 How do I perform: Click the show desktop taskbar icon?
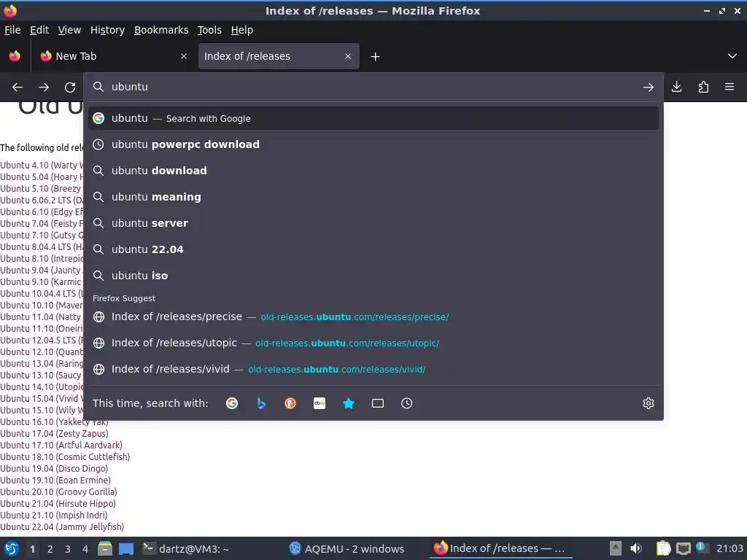pos(126,548)
